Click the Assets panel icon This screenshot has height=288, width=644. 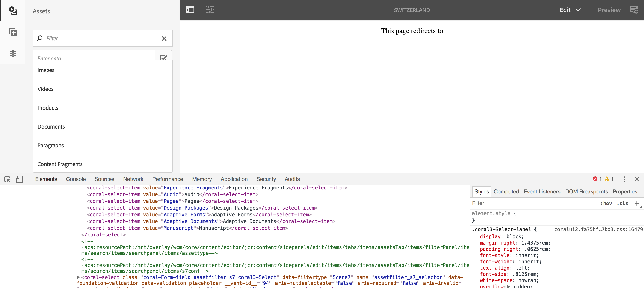(x=12, y=10)
